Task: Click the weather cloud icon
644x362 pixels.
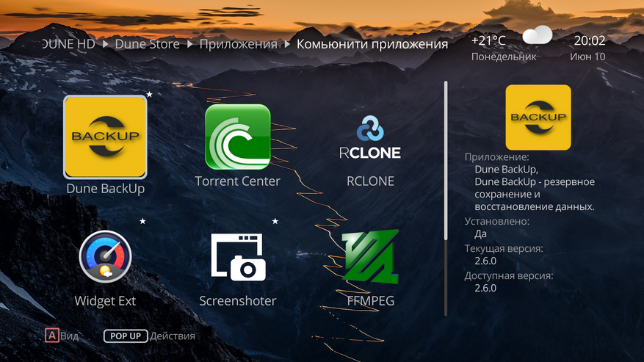Action: click(x=538, y=35)
